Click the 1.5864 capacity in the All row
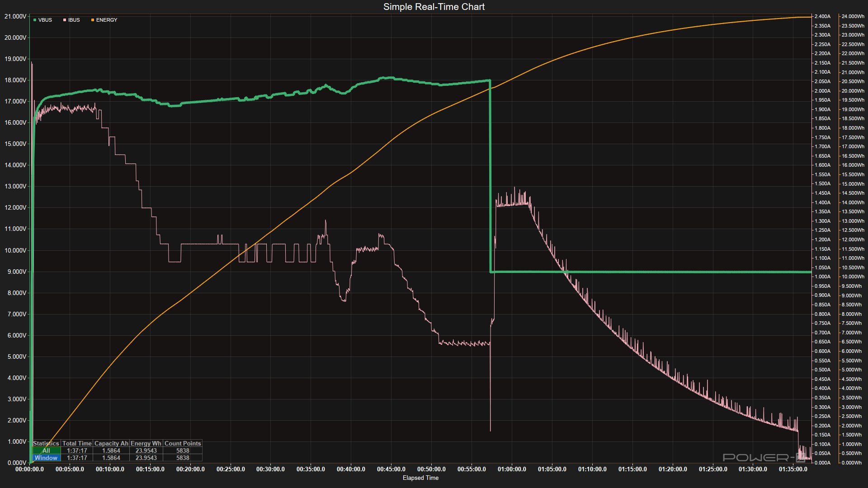 click(x=111, y=451)
